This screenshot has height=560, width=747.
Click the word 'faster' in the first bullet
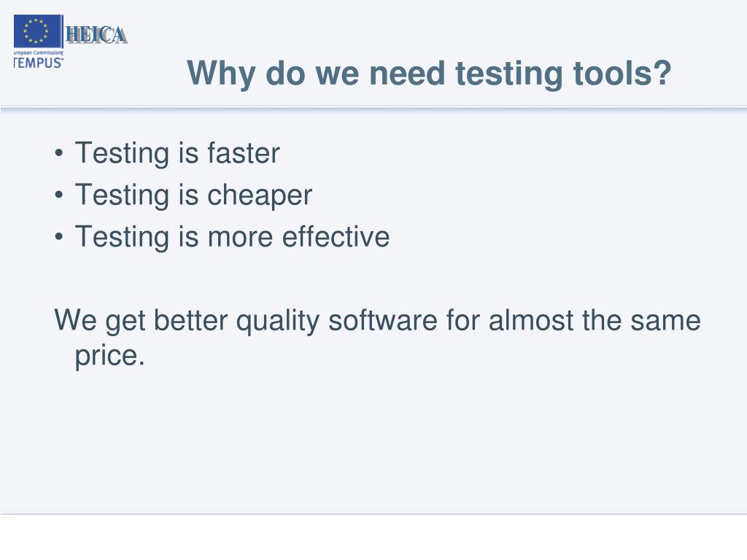[244, 153]
